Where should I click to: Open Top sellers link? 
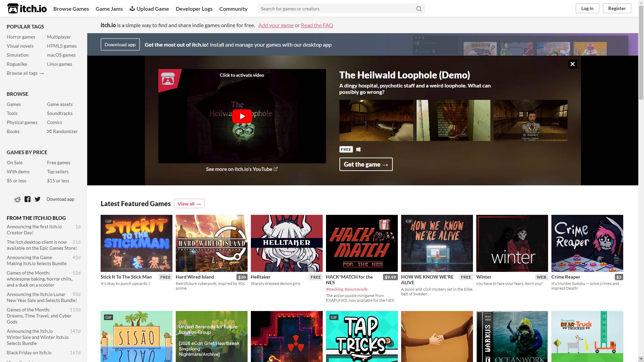tap(58, 172)
